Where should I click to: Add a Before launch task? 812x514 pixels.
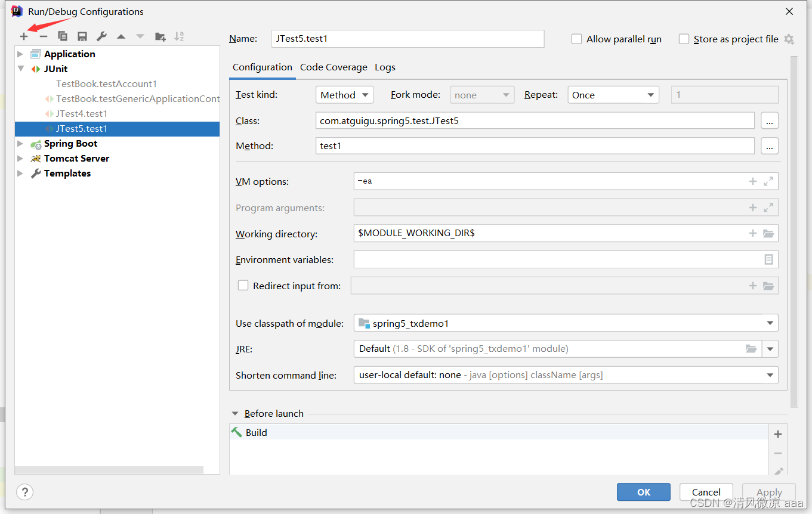[x=778, y=434]
